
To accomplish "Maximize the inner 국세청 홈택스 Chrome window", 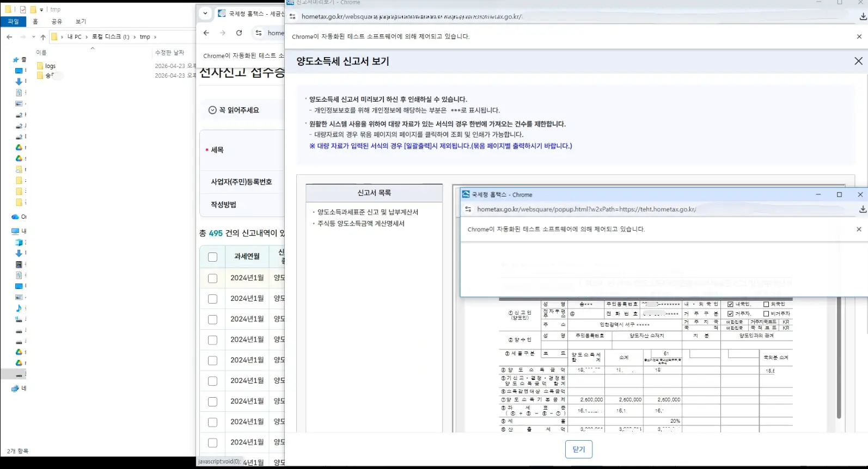I will pyautogui.click(x=839, y=194).
